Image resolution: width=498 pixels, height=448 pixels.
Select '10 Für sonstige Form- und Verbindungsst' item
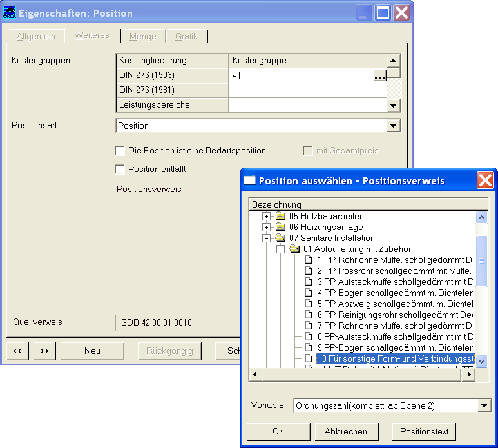click(396, 358)
